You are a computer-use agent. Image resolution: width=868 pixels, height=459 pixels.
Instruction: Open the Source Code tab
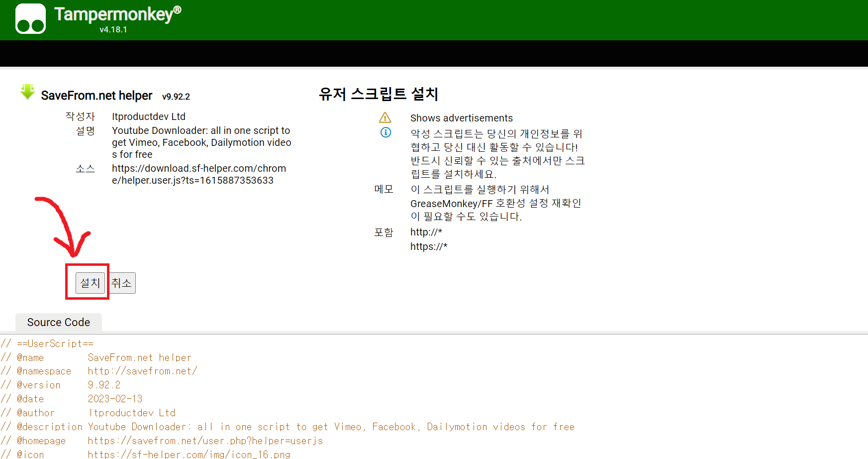[59, 322]
